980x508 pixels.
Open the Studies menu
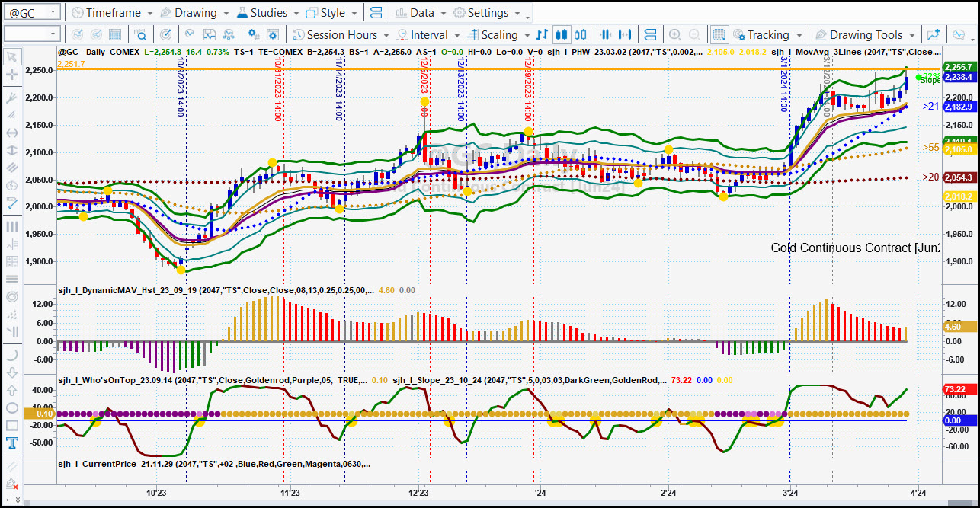pyautogui.click(x=269, y=13)
